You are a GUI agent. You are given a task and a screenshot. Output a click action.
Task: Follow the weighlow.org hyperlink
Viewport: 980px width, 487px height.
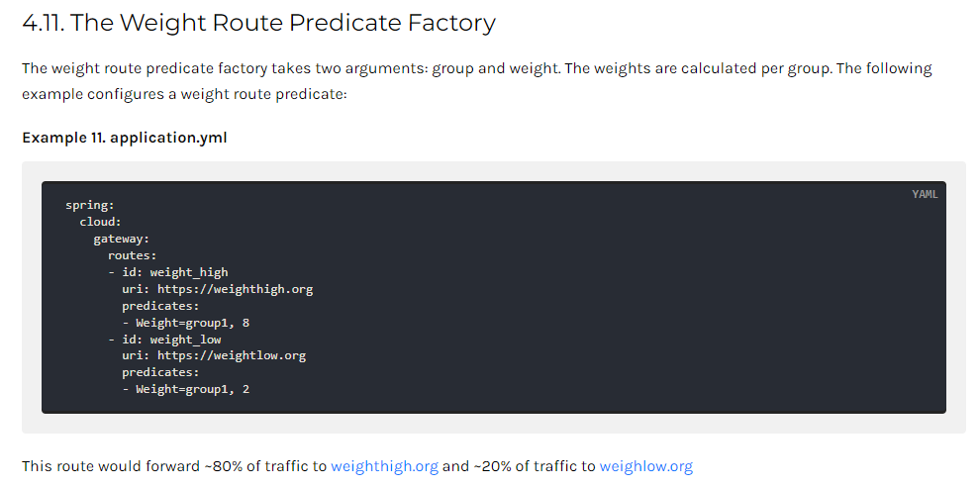click(646, 466)
